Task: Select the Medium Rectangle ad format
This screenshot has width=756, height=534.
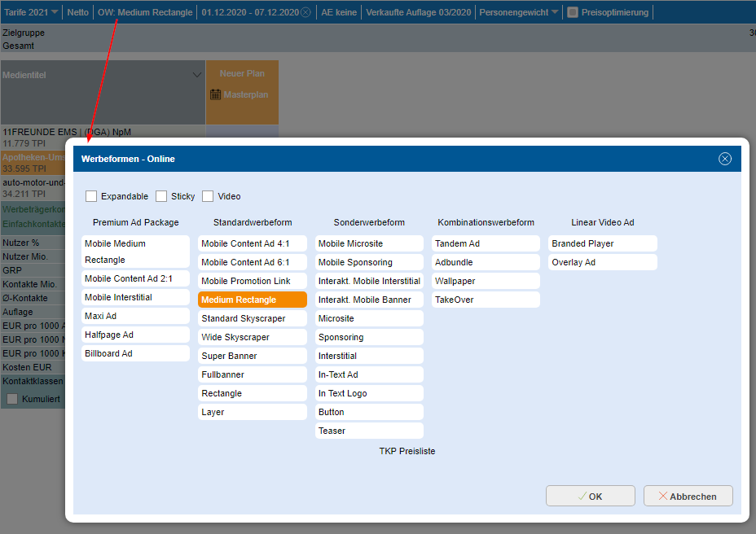Action: pos(253,300)
